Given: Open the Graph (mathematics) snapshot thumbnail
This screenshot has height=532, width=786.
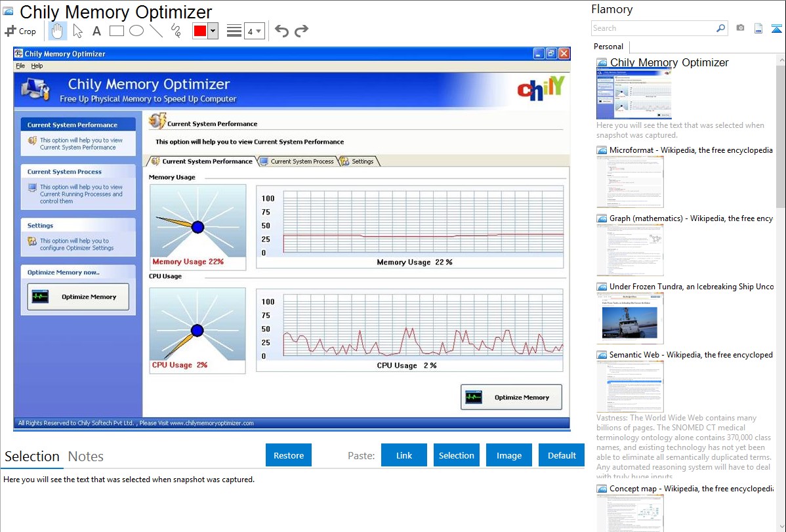Looking at the screenshot, I should pyautogui.click(x=630, y=250).
